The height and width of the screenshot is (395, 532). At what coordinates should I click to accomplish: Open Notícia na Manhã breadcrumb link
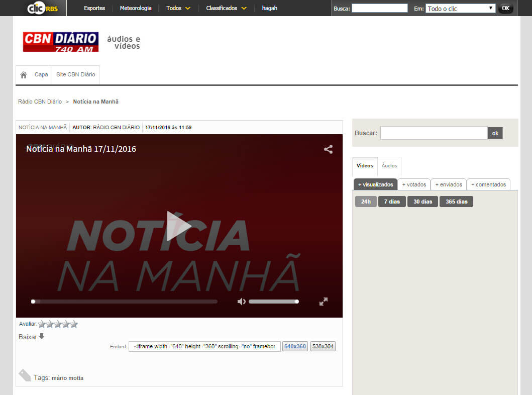click(95, 102)
